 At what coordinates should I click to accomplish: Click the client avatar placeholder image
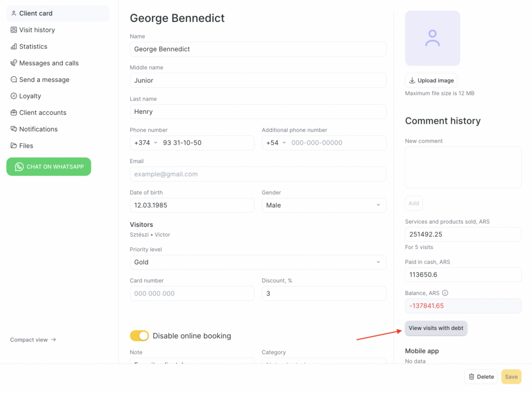point(432,38)
